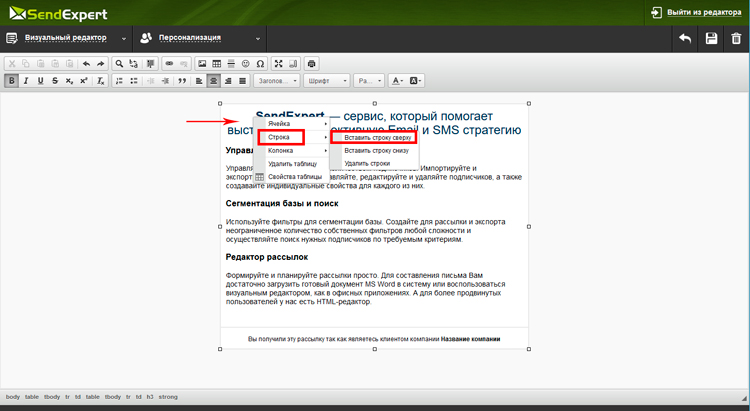Open the Шрифт font dropdown

click(327, 81)
